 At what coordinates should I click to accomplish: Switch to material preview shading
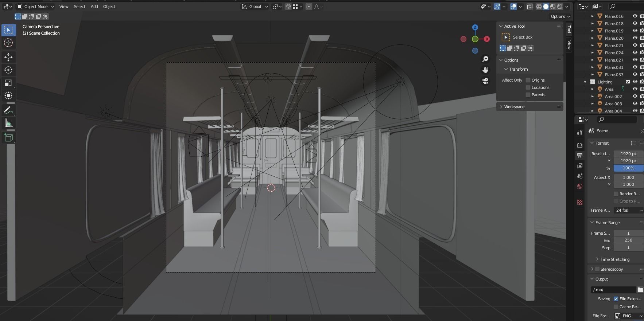coord(553,7)
